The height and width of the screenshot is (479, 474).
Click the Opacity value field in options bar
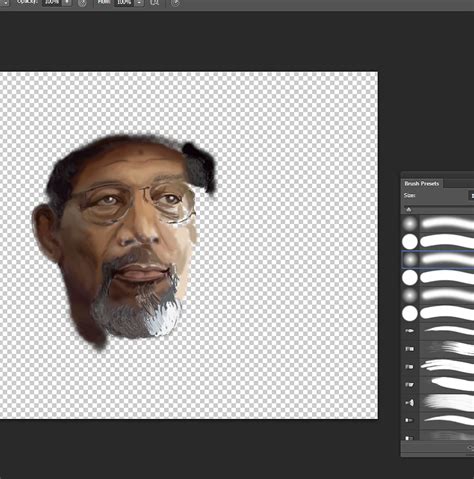pyautogui.click(x=52, y=3)
